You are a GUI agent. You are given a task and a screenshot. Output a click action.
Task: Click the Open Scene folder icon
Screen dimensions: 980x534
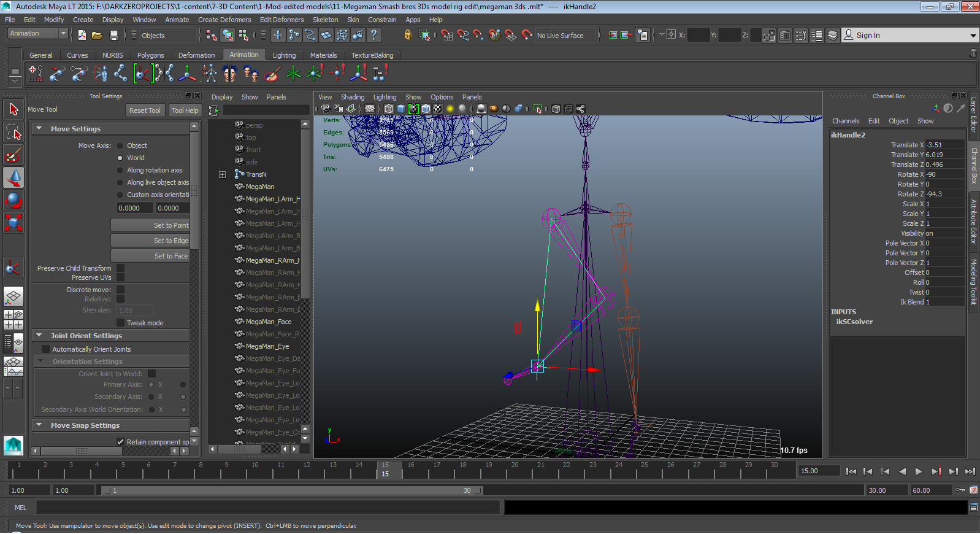pyautogui.click(x=97, y=35)
